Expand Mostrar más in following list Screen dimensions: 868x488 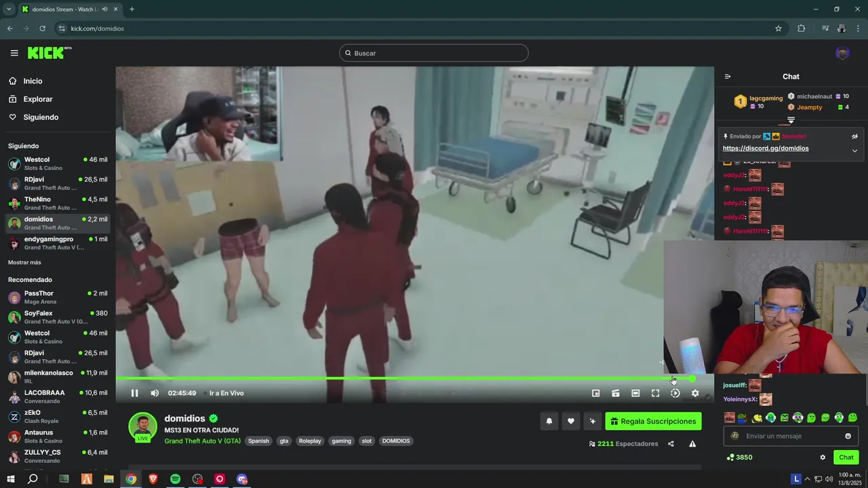[x=24, y=262]
